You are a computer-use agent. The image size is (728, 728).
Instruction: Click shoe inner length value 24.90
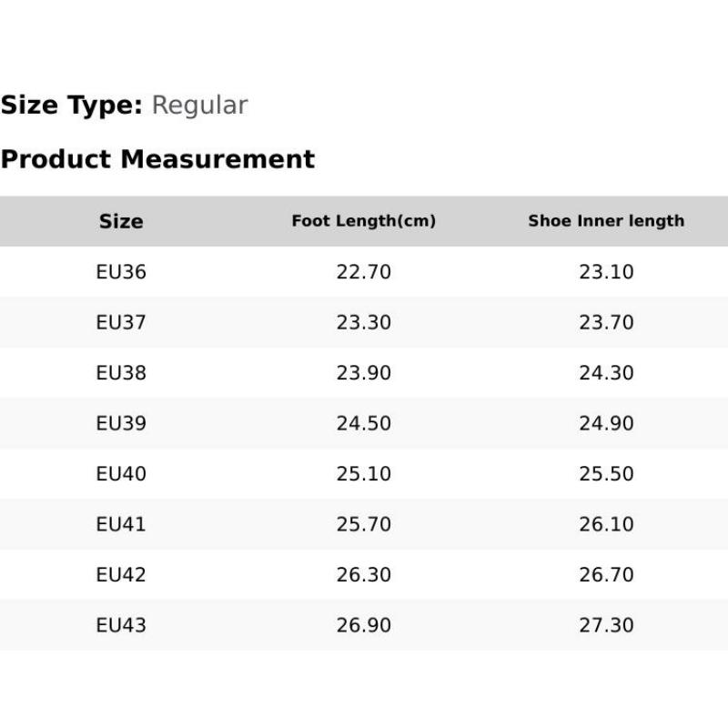pyautogui.click(x=606, y=423)
